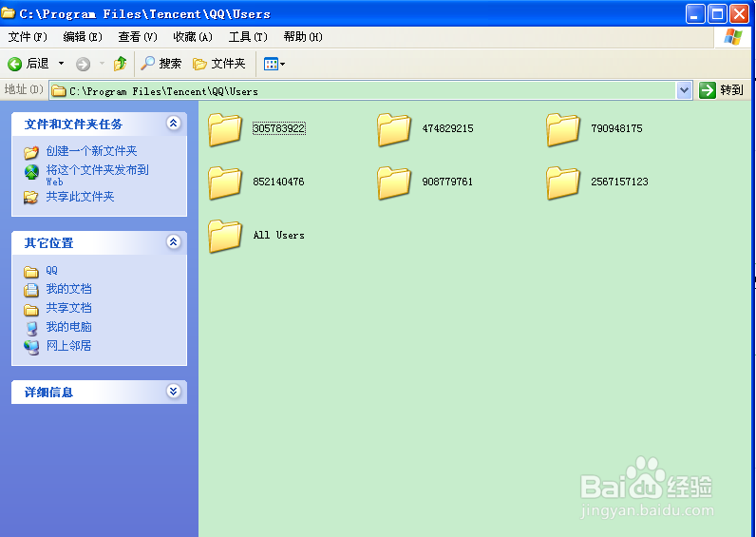Click the Back arrow icon
The height and width of the screenshot is (537, 756).
(x=14, y=64)
